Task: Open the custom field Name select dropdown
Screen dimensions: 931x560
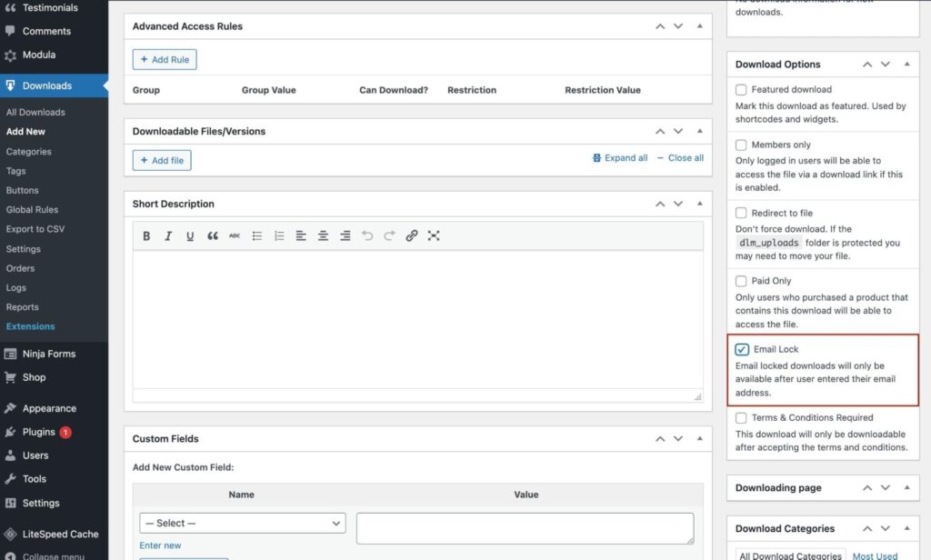Action: click(x=242, y=524)
